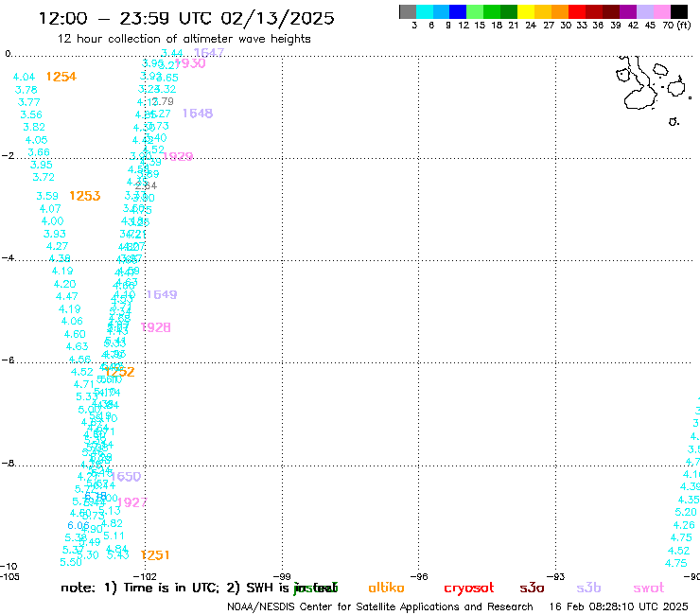This screenshot has height=615, width=700.
Task: Click wave height value 4.82
Action: (x=112, y=523)
